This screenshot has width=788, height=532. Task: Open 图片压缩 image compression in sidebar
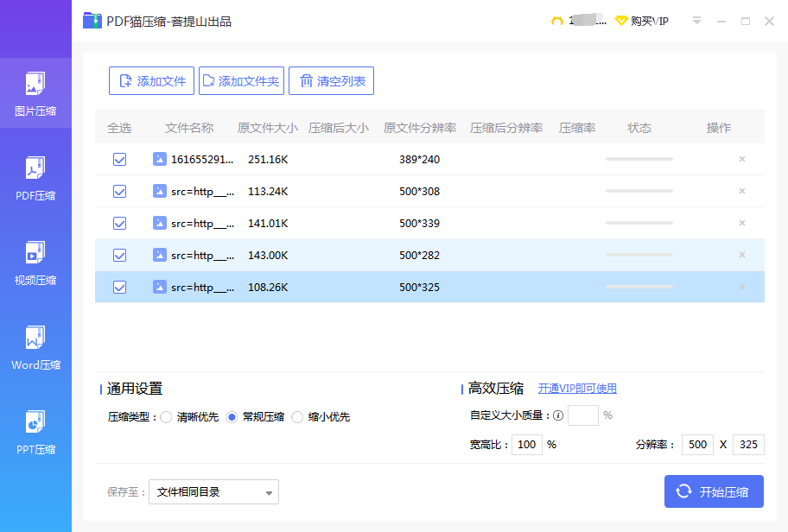pyautogui.click(x=35, y=93)
